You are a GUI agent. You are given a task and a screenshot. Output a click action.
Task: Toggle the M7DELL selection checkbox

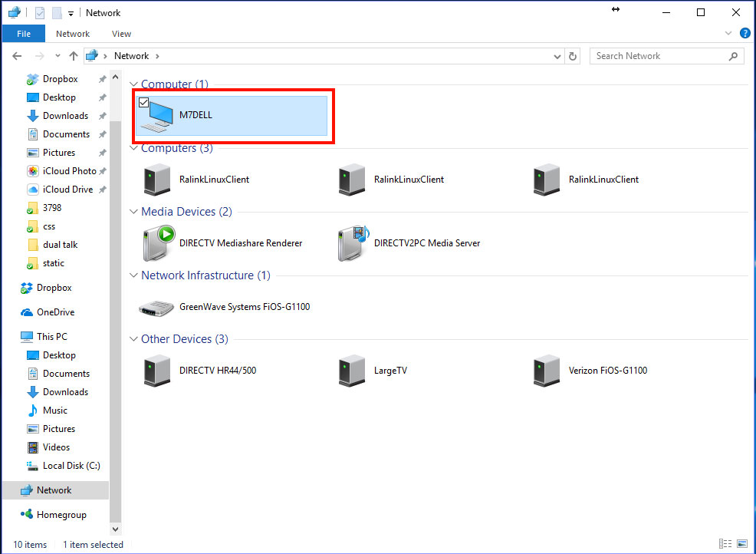click(143, 102)
